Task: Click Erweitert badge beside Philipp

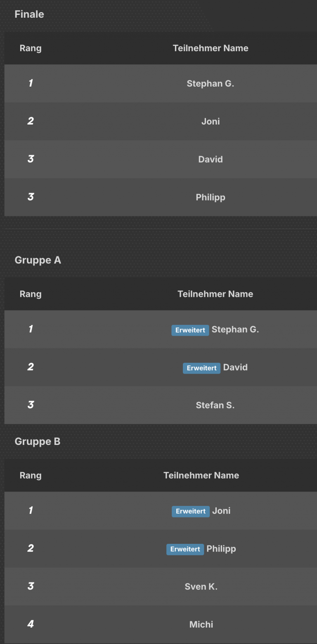Action: (x=185, y=549)
